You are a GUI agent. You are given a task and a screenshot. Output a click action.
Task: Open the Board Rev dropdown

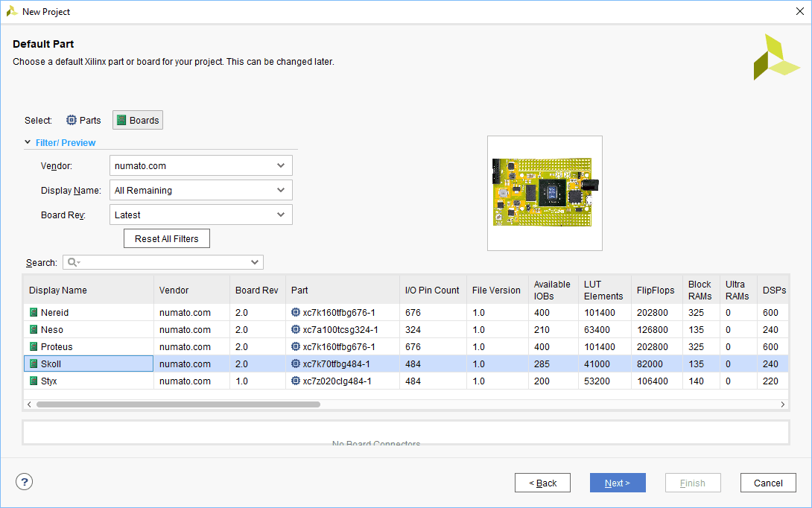pyautogui.click(x=200, y=215)
